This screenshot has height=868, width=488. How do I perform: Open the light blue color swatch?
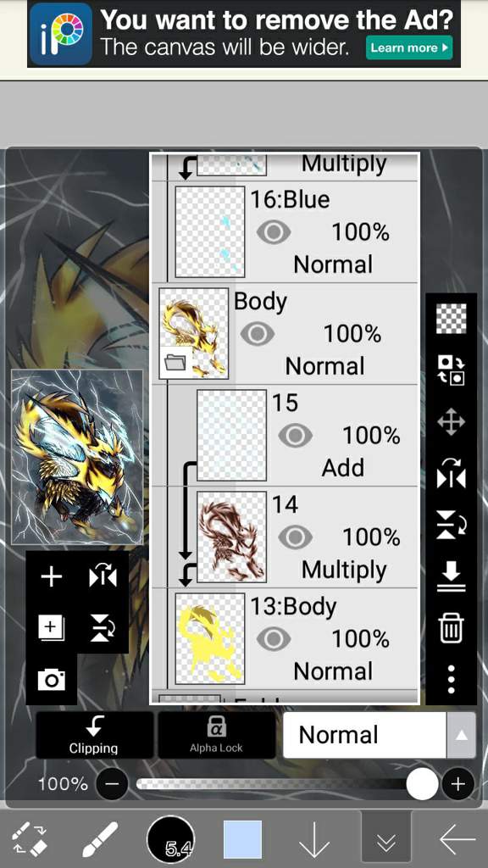click(243, 840)
